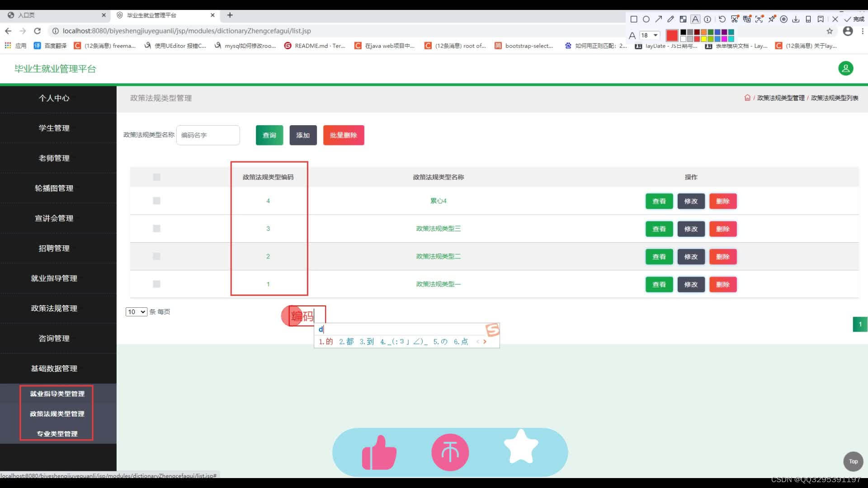Screen dimensions: 868x488
Task: Click the 编码名字 search input
Action: pyautogui.click(x=208, y=135)
